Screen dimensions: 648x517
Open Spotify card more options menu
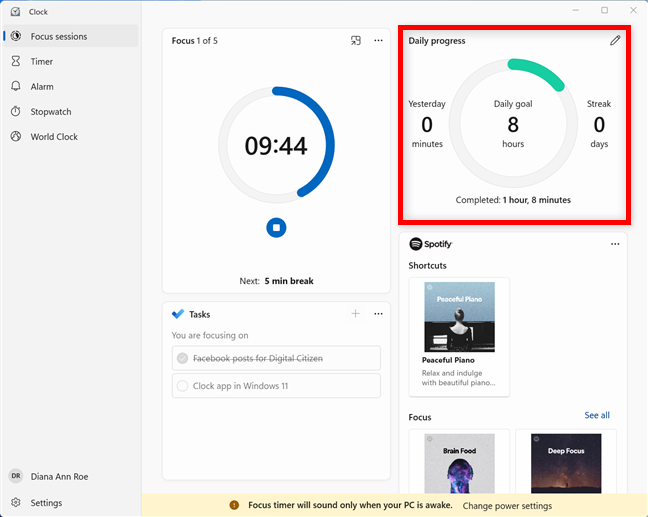(615, 244)
